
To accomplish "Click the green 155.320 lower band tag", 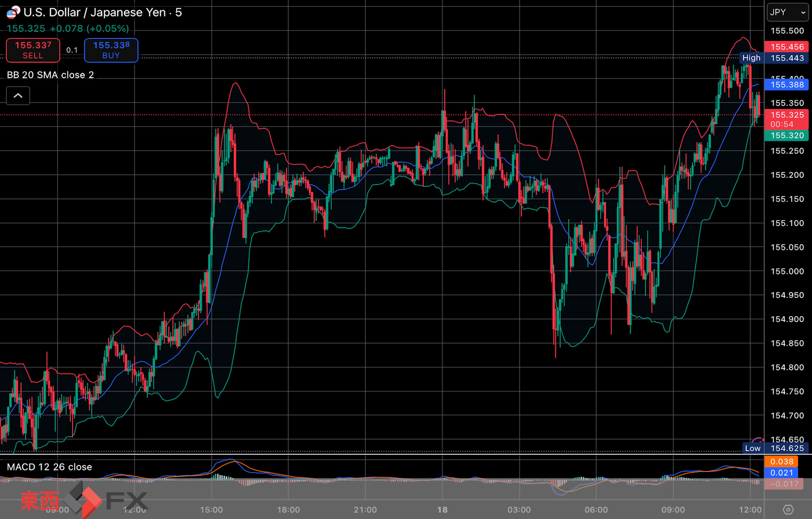I will pos(786,136).
